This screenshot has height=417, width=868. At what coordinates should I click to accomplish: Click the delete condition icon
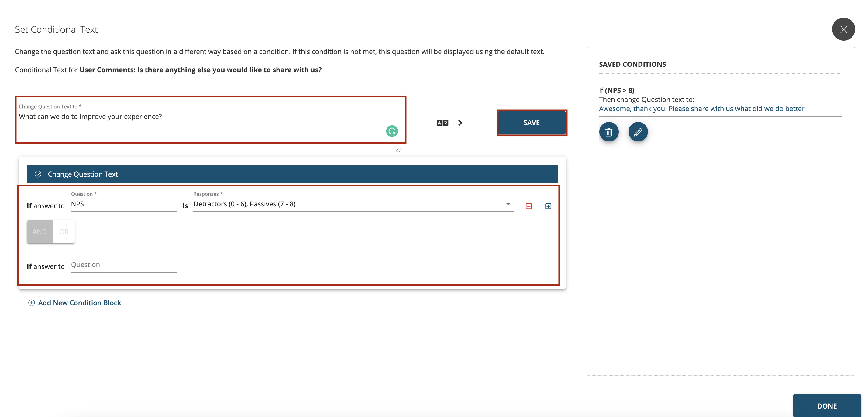point(609,131)
